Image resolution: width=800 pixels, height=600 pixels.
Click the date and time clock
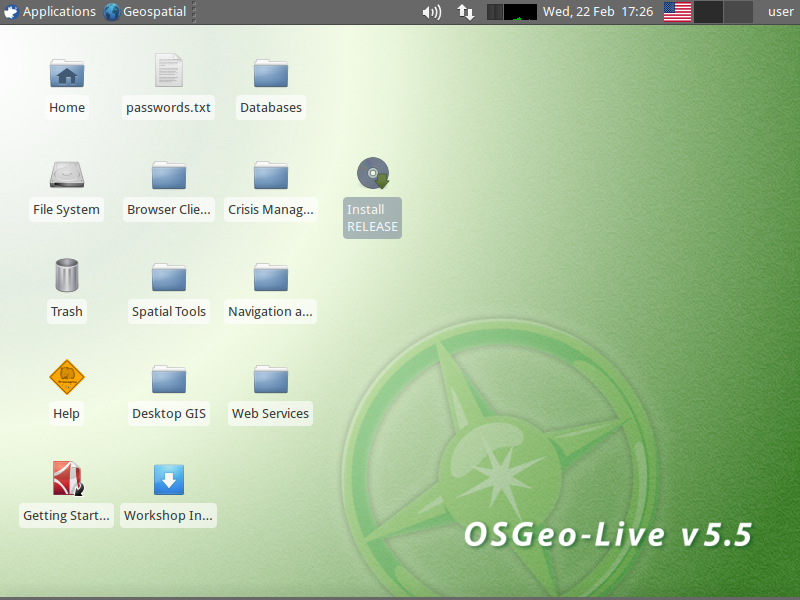(x=597, y=12)
